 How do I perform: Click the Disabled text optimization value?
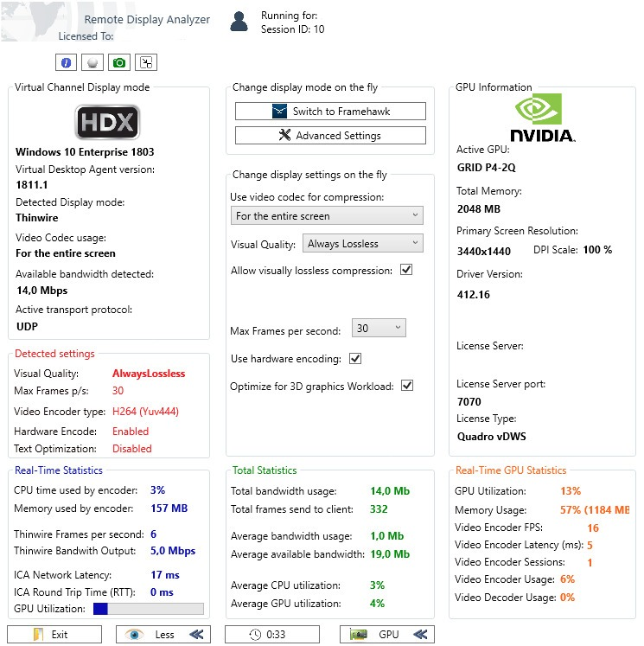pos(131,448)
